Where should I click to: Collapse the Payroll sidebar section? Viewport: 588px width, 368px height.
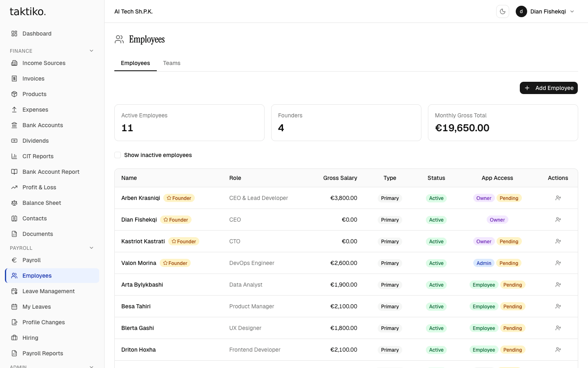91,248
